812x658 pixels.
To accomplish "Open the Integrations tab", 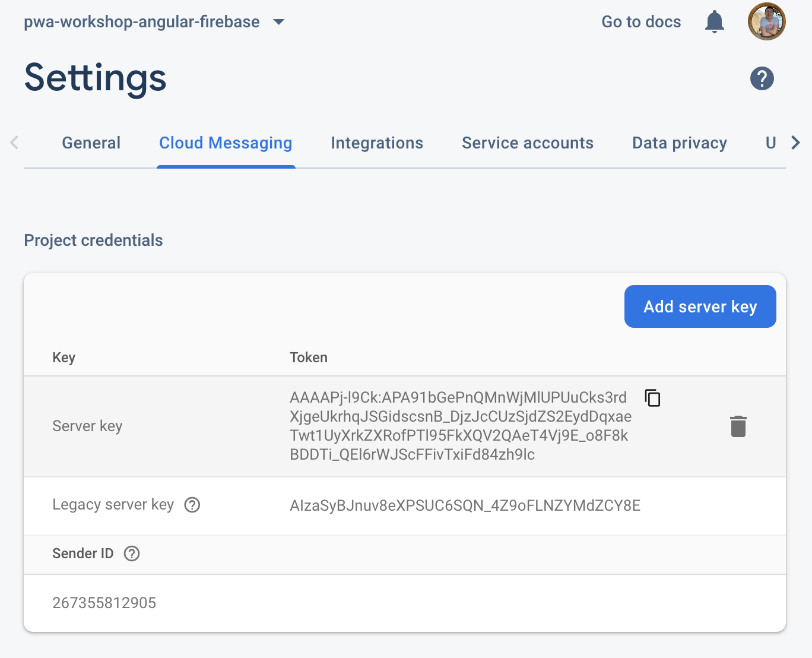I will [377, 143].
